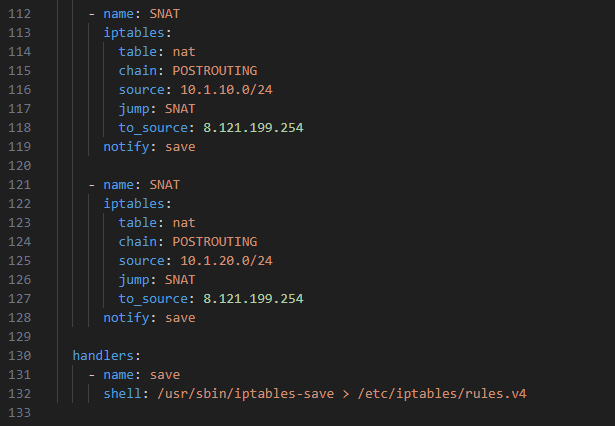Place cursor on the handlers: key
The image size is (615, 426).
107,356
